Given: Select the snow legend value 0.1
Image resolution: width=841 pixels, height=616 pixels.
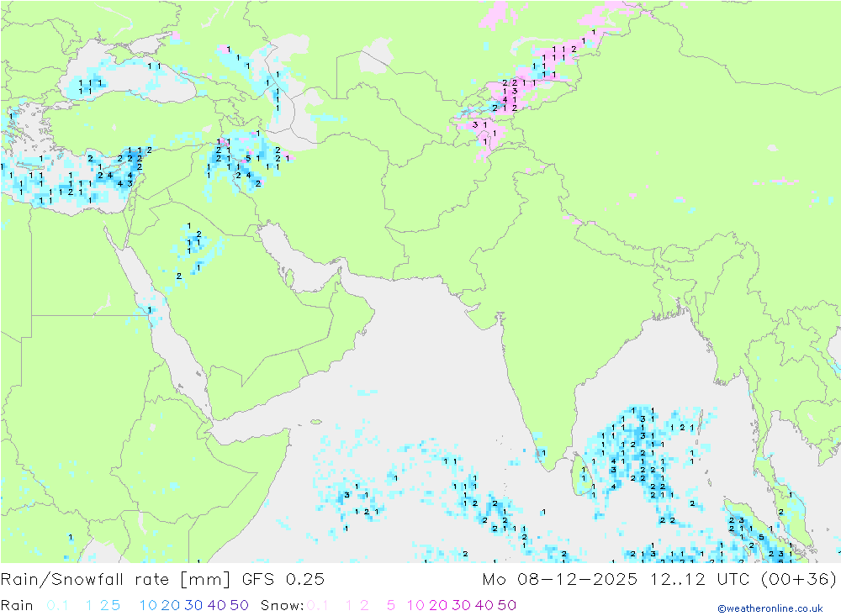Looking at the screenshot, I should click(318, 605).
